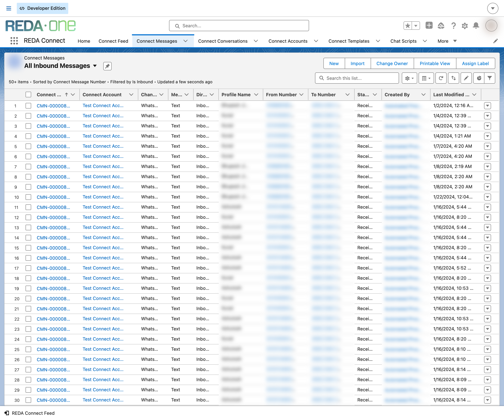The width and height of the screenshot is (504, 420).
Task: Click the Edit List pencil icon
Action: pos(466,78)
